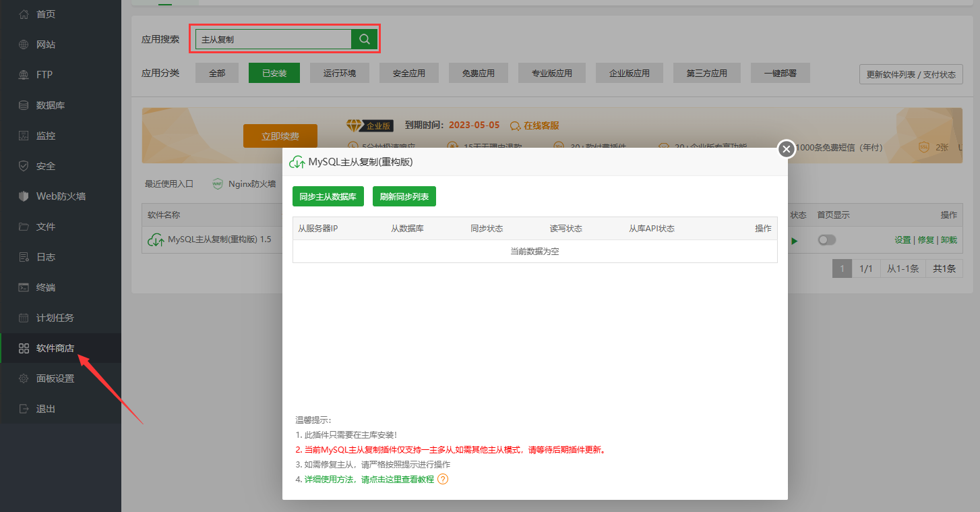Click the 修复 link for MySQL主从复制
This screenshot has height=512, width=980.
tap(926, 240)
